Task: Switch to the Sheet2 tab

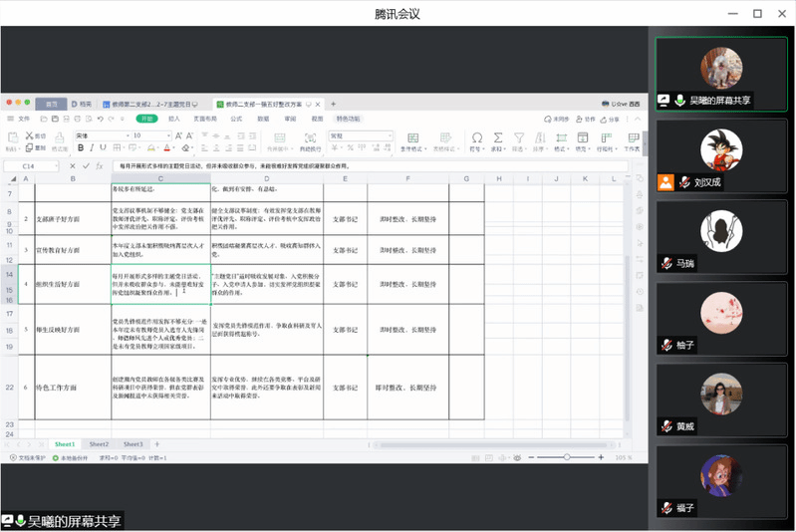Action: coord(99,444)
